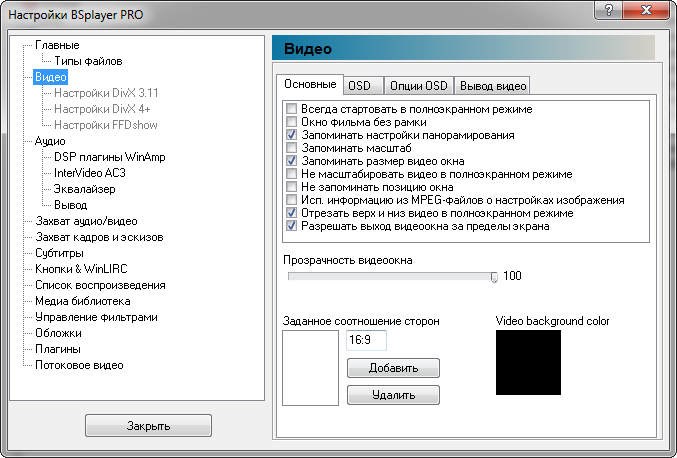Image resolution: width=677 pixels, height=458 pixels.
Task: Check 'Не масштабировать видео в полноэкранном режиме'
Action: [291, 174]
